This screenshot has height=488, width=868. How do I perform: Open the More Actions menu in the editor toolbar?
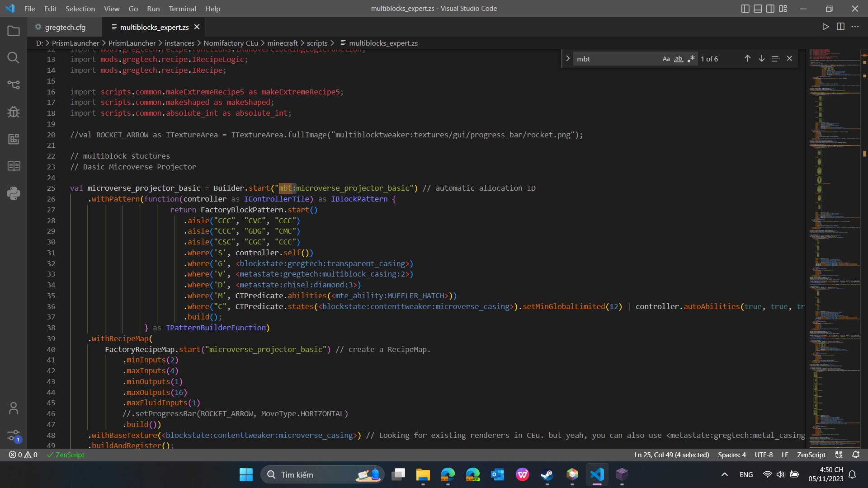coord(856,27)
